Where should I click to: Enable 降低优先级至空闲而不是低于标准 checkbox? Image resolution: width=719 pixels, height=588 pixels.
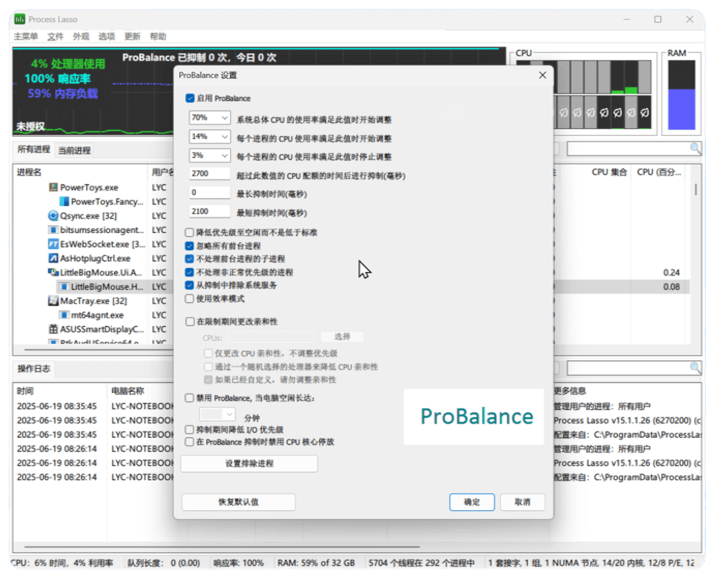189,232
